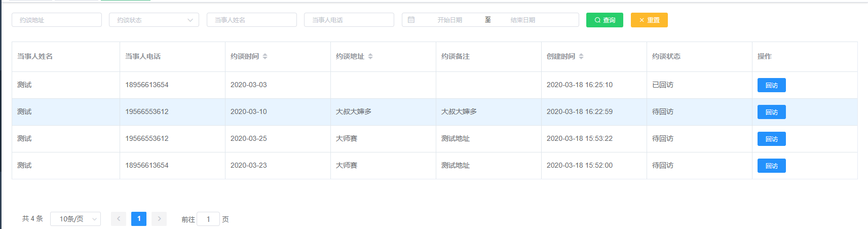Open the 约谈状态 dropdown filter
This screenshot has width=868, height=229.
[154, 20]
